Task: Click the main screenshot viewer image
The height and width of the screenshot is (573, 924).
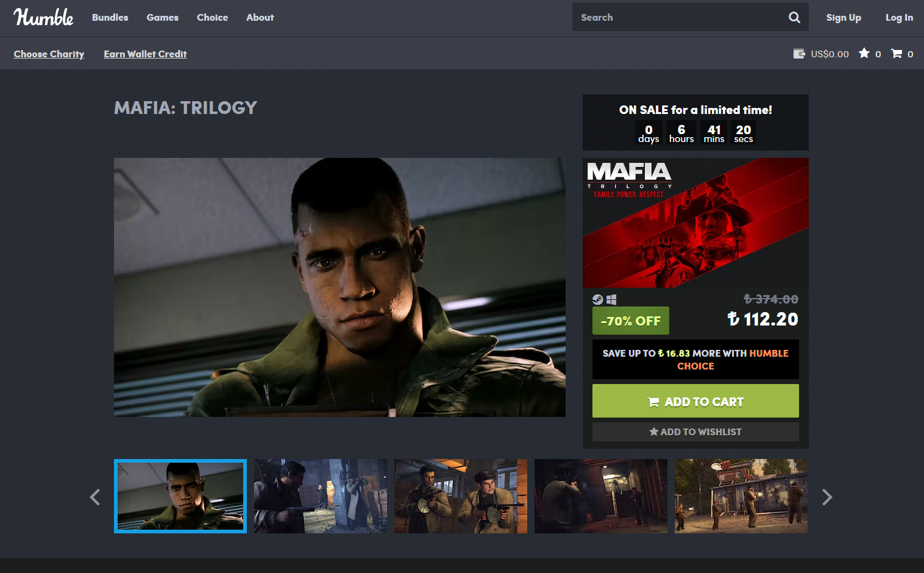Action: [x=339, y=287]
